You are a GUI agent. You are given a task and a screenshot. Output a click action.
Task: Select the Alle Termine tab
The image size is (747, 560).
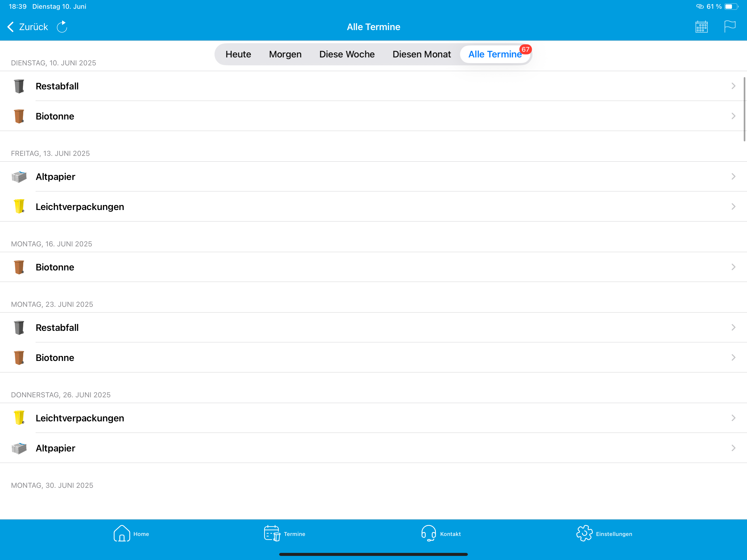(495, 54)
